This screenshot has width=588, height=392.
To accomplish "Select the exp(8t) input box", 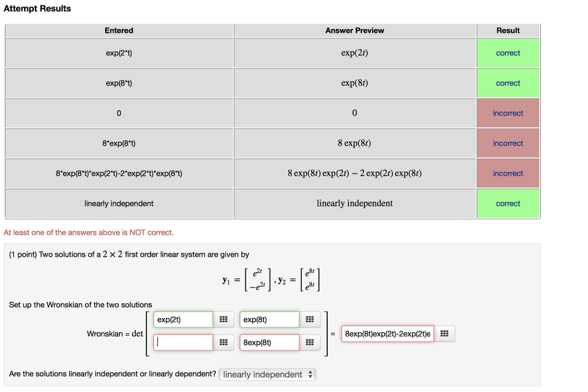I will tap(269, 319).
